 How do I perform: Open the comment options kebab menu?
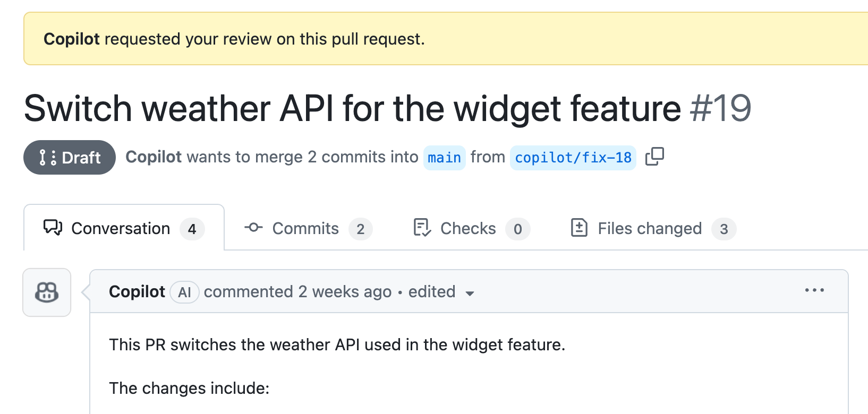click(815, 290)
